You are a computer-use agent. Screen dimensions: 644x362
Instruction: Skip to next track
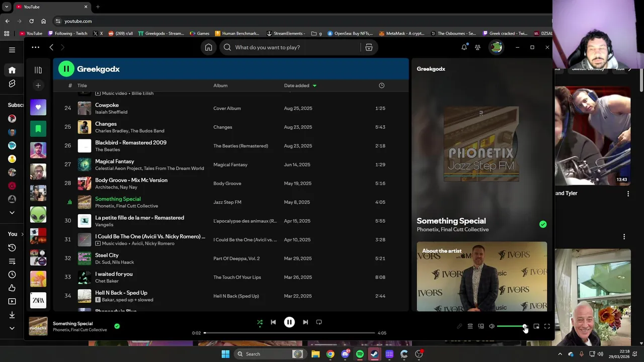(x=305, y=322)
